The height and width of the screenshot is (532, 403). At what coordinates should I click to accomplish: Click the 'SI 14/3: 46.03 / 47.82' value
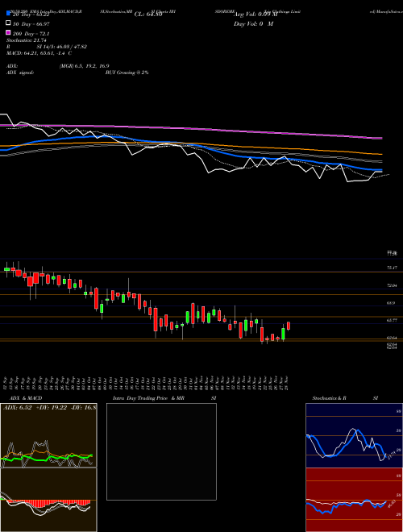pyautogui.click(x=62, y=47)
